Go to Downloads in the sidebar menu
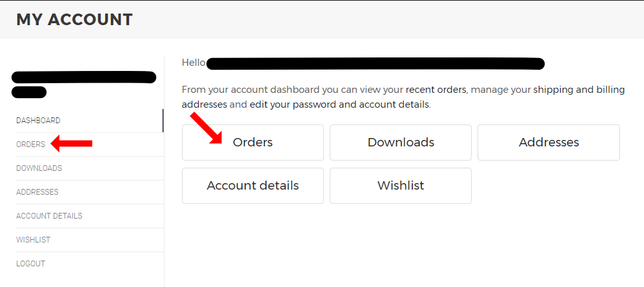This screenshot has width=644, height=287. coord(39,168)
